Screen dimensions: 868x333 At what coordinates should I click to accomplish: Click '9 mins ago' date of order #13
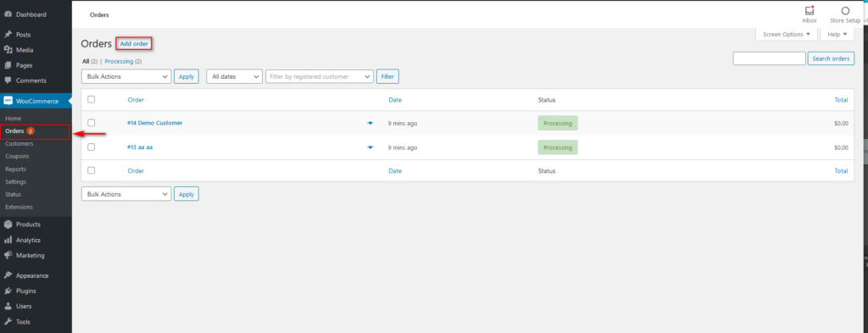[403, 147]
